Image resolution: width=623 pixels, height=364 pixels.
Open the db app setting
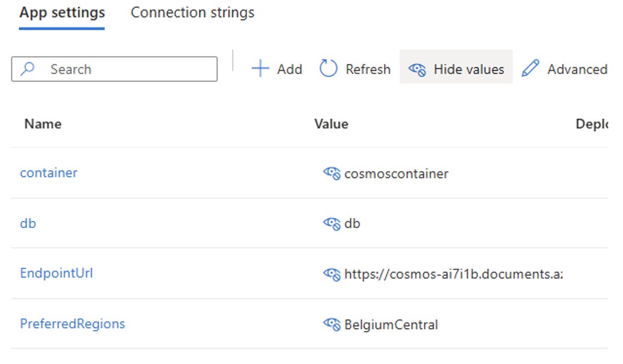pos(28,223)
